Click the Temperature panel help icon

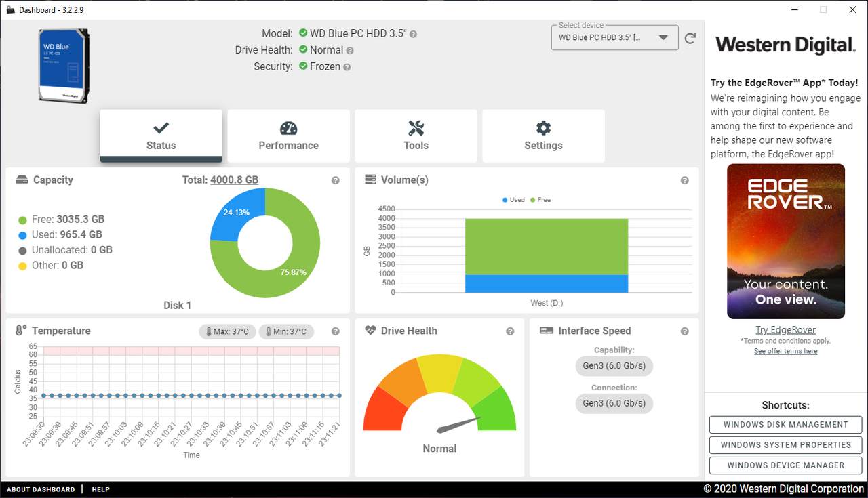[x=335, y=331]
